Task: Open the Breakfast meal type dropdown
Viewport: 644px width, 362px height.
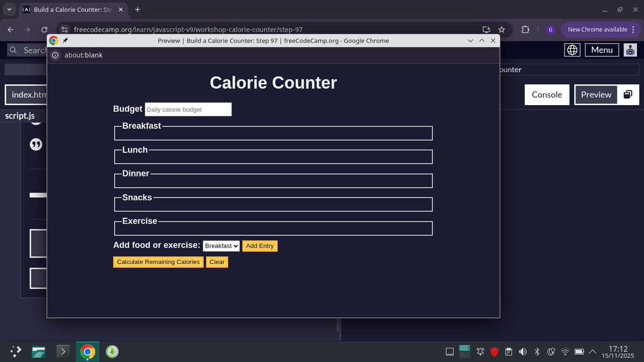Action: pyautogui.click(x=221, y=246)
